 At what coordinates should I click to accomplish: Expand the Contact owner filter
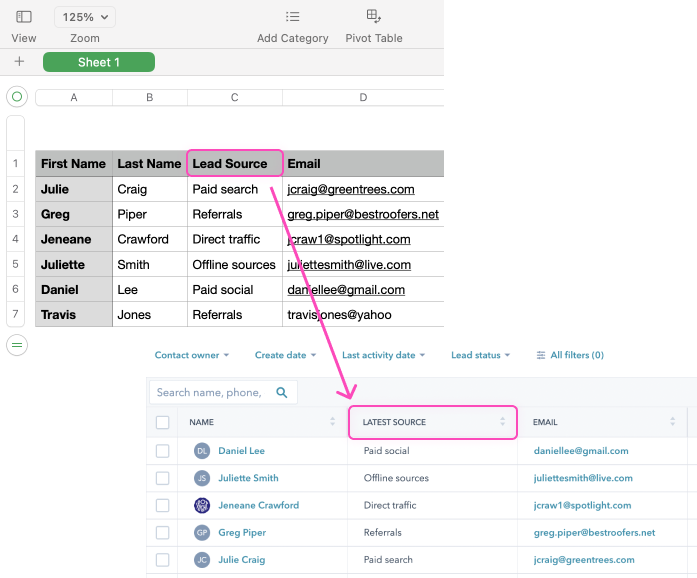pos(191,355)
